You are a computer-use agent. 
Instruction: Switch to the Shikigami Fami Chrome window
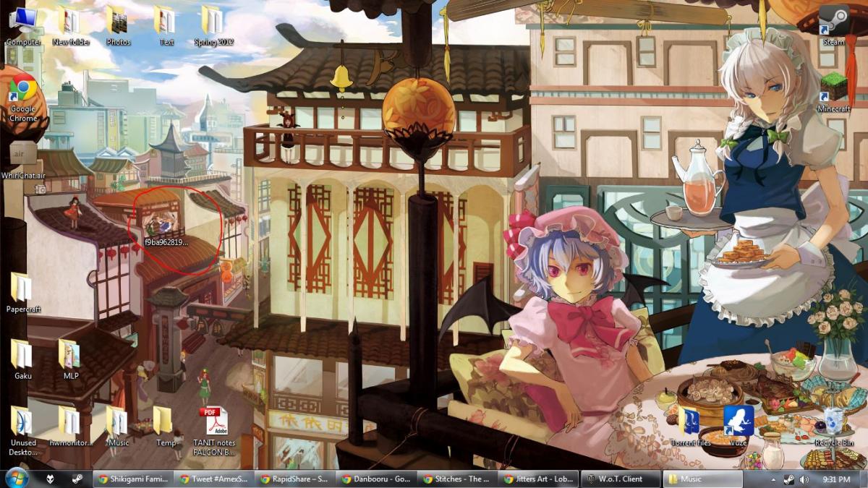133,479
